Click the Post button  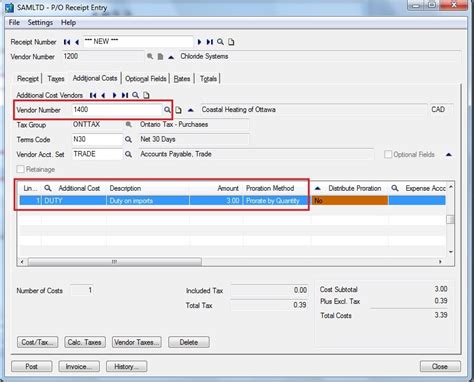(x=32, y=366)
